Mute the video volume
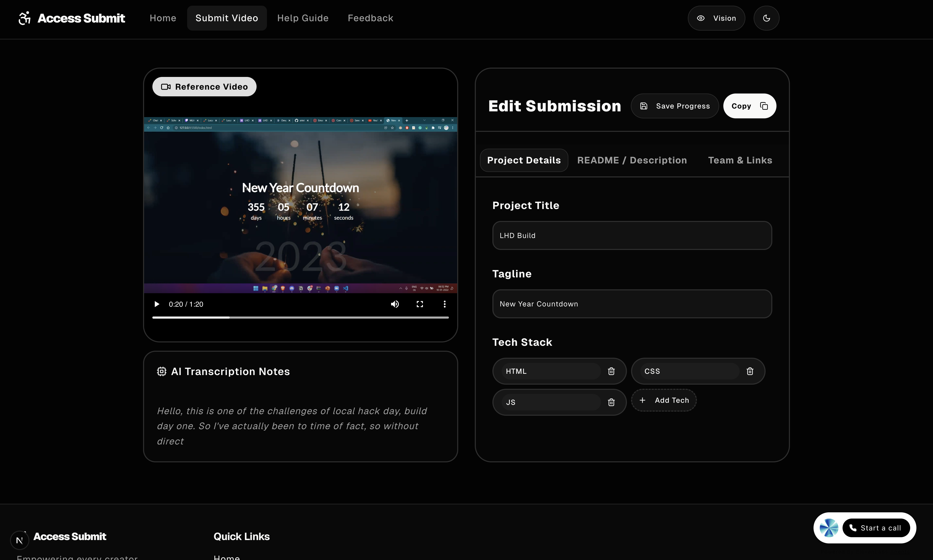 [394, 304]
